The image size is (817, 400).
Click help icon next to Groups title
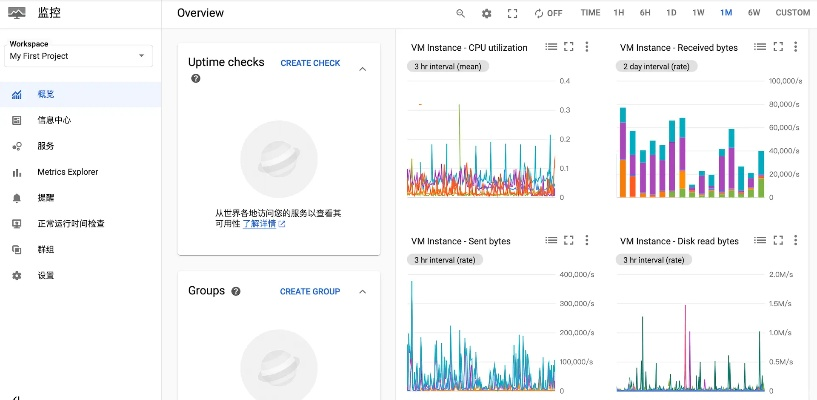pyautogui.click(x=236, y=292)
